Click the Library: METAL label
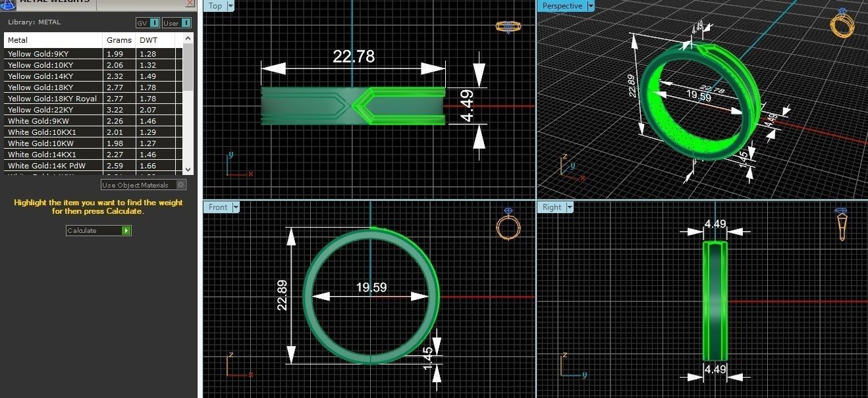 point(34,22)
